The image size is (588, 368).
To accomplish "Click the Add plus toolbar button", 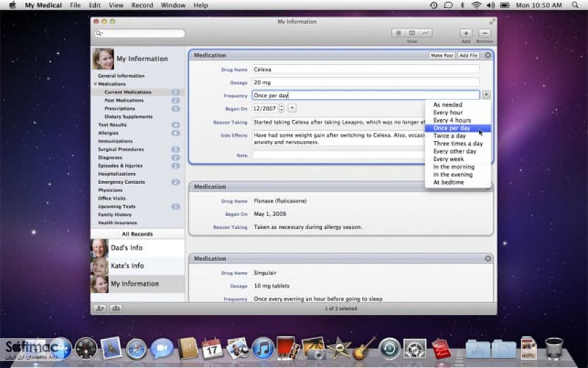I will (465, 33).
